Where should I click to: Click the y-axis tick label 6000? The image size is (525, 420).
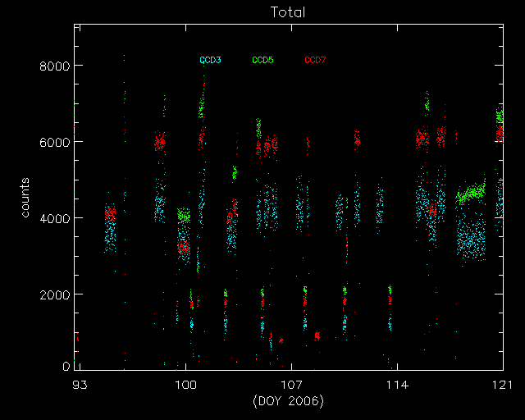click(x=54, y=142)
